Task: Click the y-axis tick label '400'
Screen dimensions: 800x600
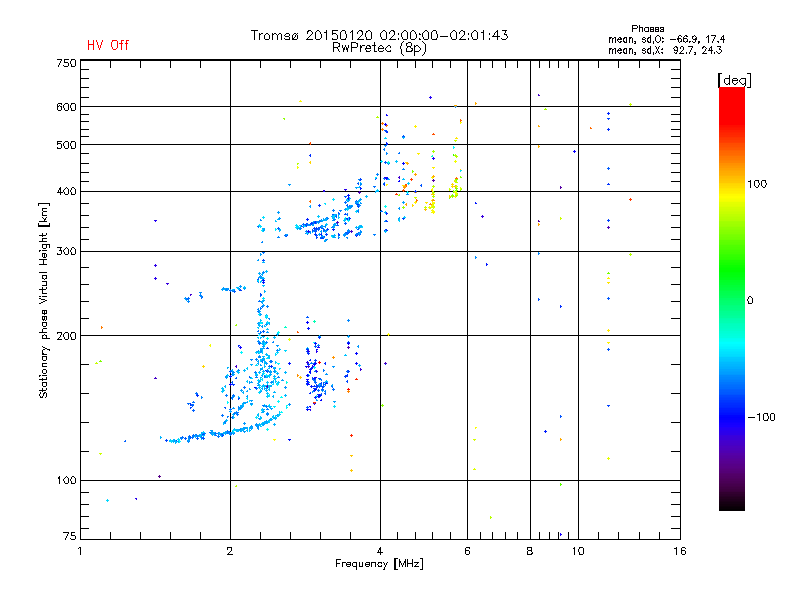Action: 67,191
